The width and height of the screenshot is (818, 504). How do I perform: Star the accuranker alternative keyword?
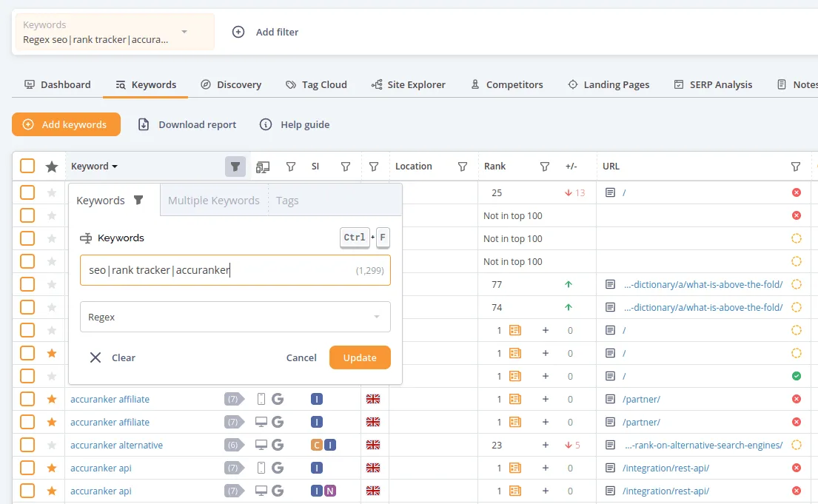[x=52, y=445]
